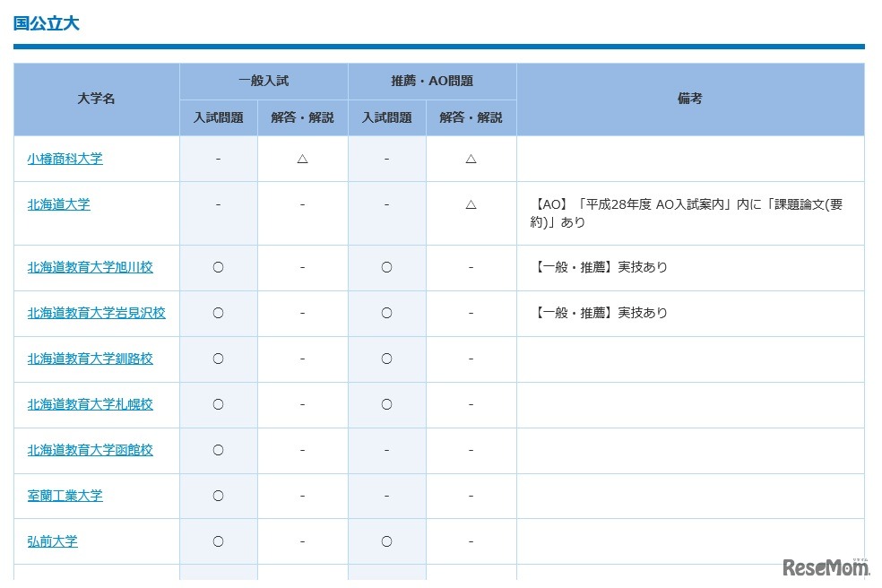Image resolution: width=882 pixels, height=588 pixels.
Task: Click the △ for 北海道大学 推薦 解答・解説
Action: click(471, 204)
